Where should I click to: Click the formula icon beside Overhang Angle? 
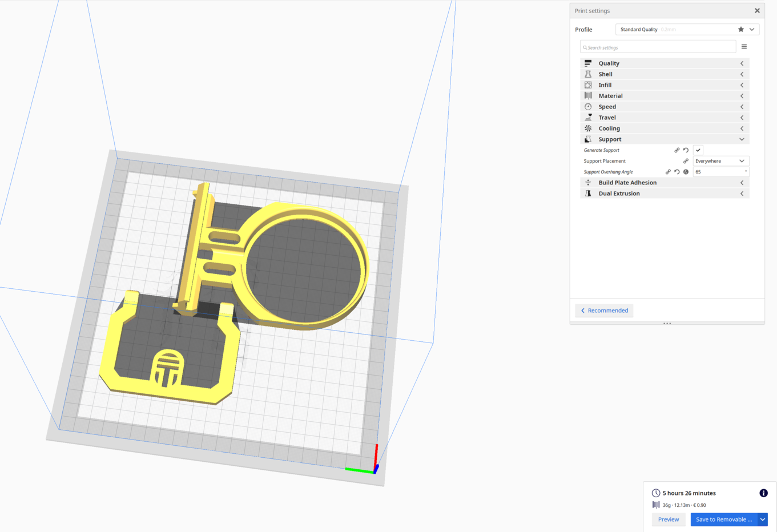[x=686, y=172]
